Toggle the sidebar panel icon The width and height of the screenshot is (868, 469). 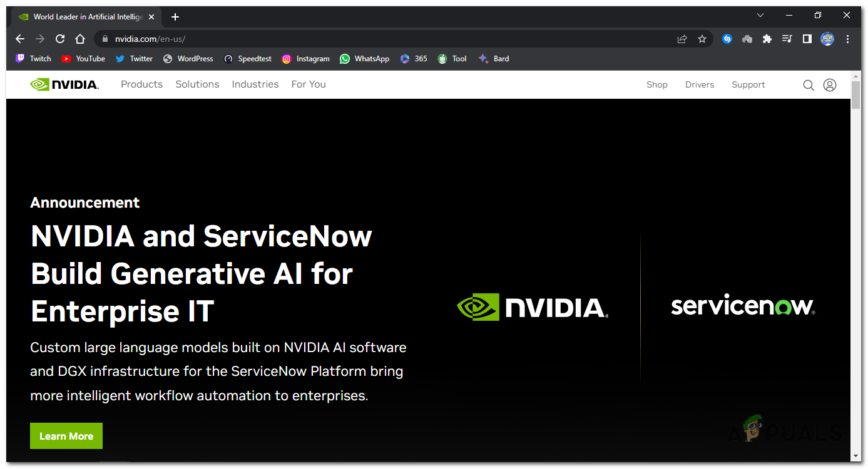pos(807,38)
